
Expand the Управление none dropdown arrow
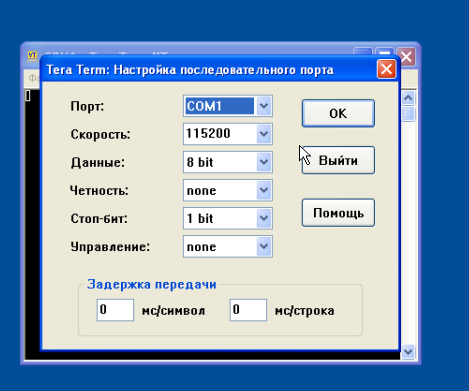click(264, 246)
